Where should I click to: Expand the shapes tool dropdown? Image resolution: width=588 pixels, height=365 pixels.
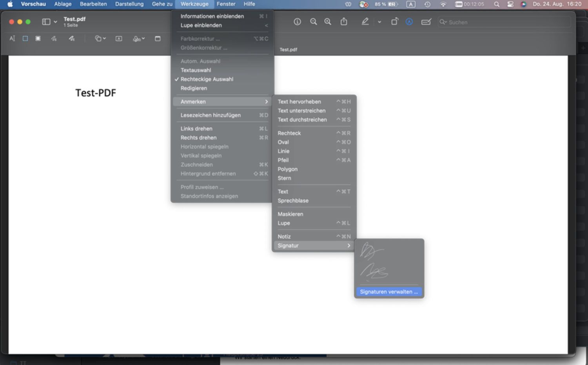pos(100,38)
